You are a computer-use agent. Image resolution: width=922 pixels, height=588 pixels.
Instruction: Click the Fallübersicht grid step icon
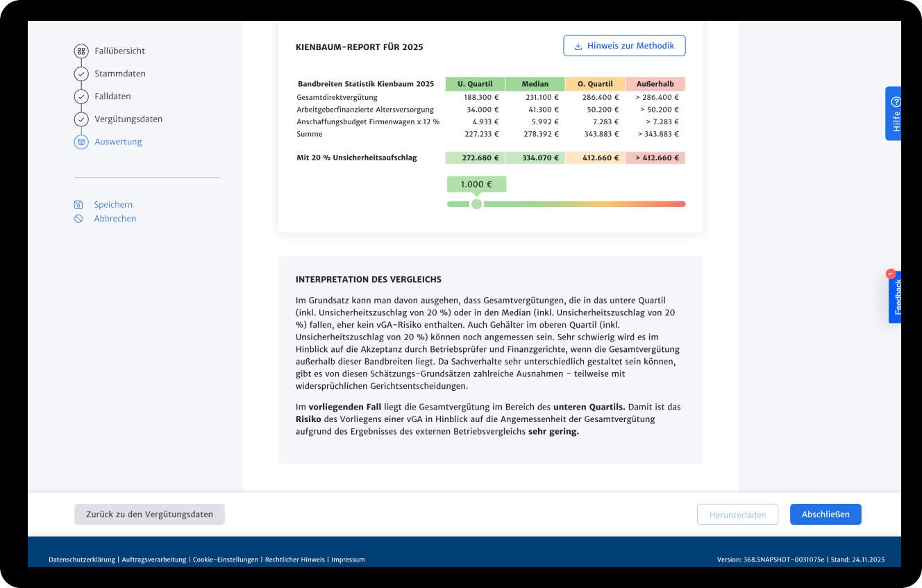[81, 51]
